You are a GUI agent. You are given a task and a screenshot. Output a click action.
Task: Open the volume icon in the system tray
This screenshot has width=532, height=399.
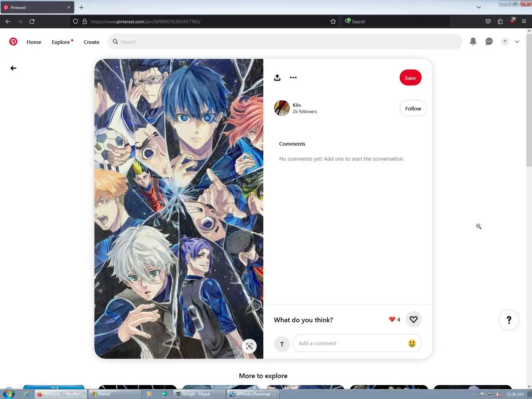coord(498,394)
